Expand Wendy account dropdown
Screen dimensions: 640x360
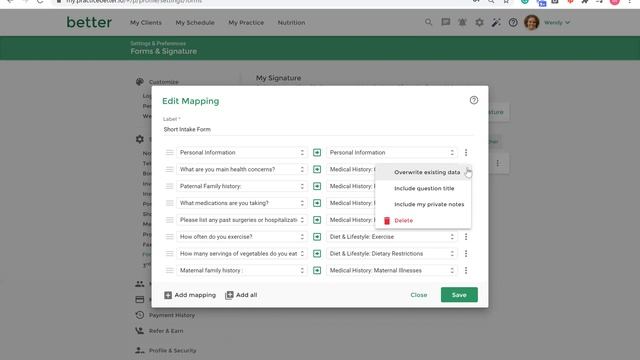pyautogui.click(x=557, y=22)
